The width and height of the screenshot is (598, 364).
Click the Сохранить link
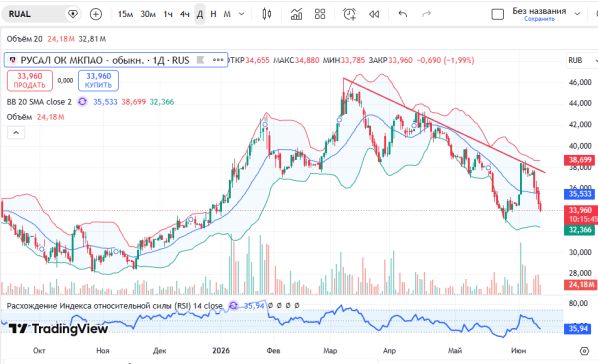[539, 19]
